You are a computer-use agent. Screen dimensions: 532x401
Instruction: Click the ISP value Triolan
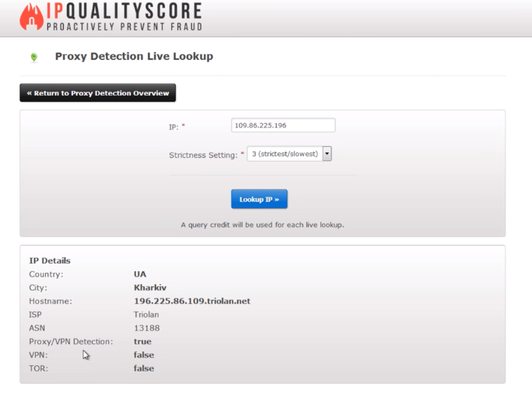146,315
